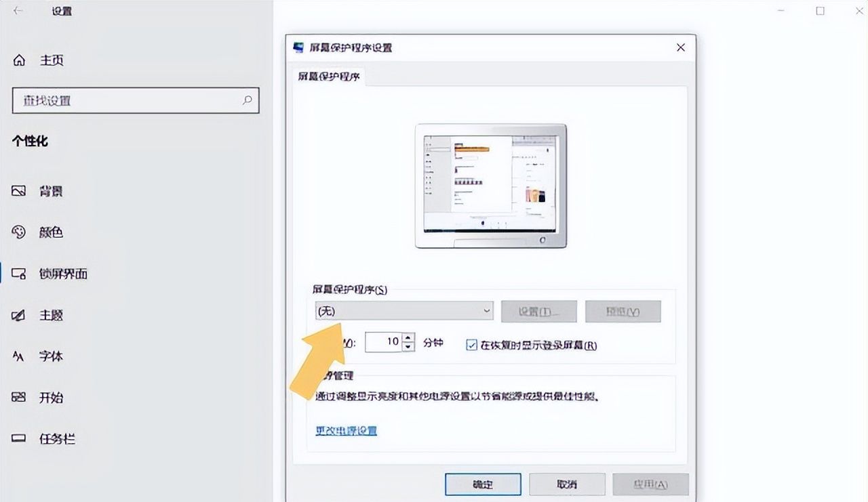
Task: Open the 主页 home icon
Action: tap(19, 60)
